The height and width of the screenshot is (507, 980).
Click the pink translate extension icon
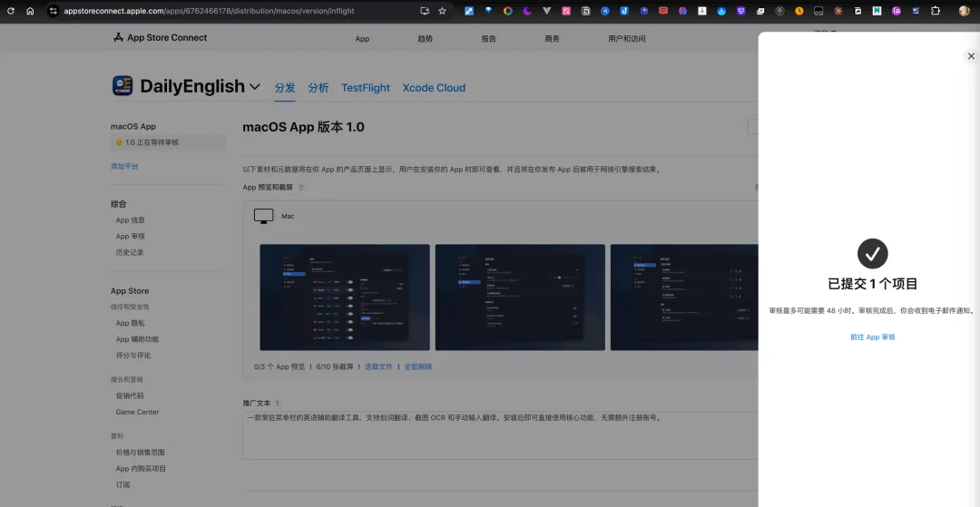tap(566, 11)
